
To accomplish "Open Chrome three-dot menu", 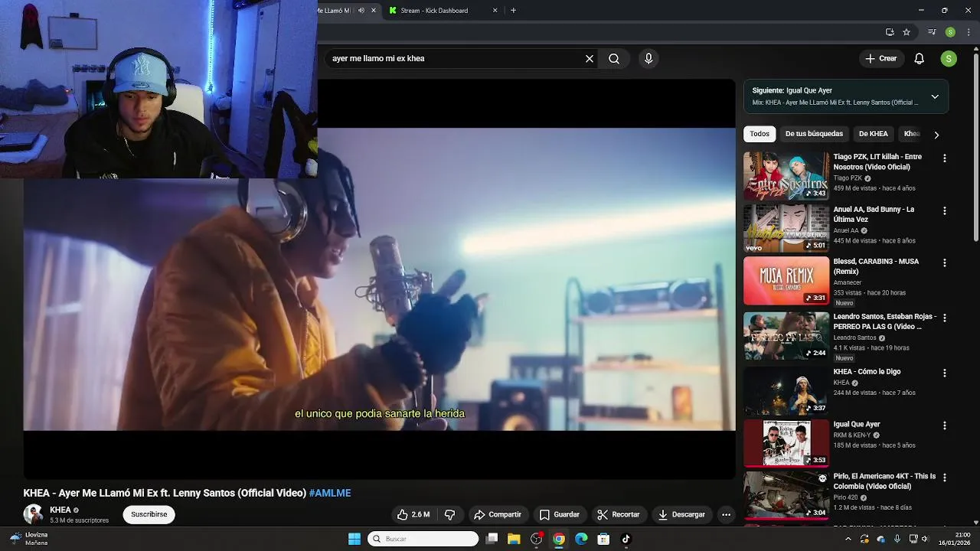I will (x=969, y=32).
